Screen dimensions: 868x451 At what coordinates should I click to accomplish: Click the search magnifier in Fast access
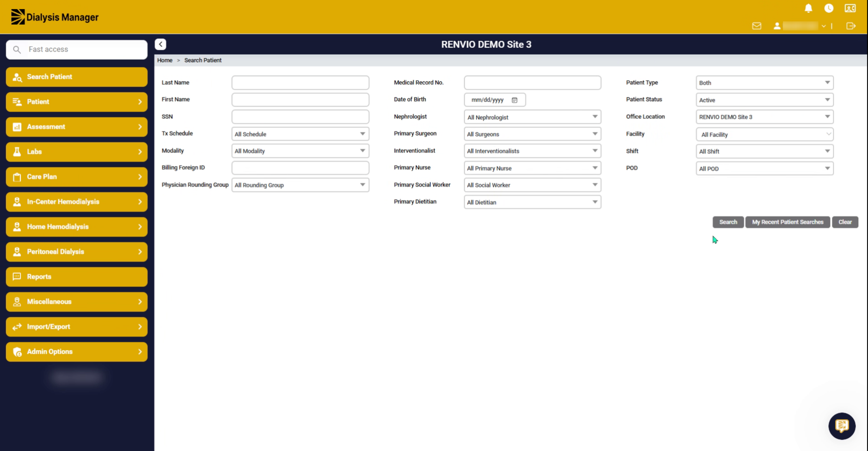[17, 49]
